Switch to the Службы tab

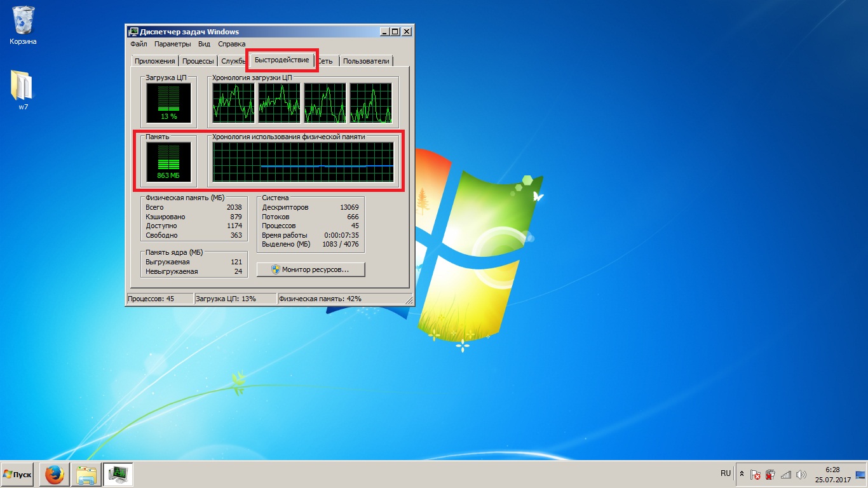233,61
